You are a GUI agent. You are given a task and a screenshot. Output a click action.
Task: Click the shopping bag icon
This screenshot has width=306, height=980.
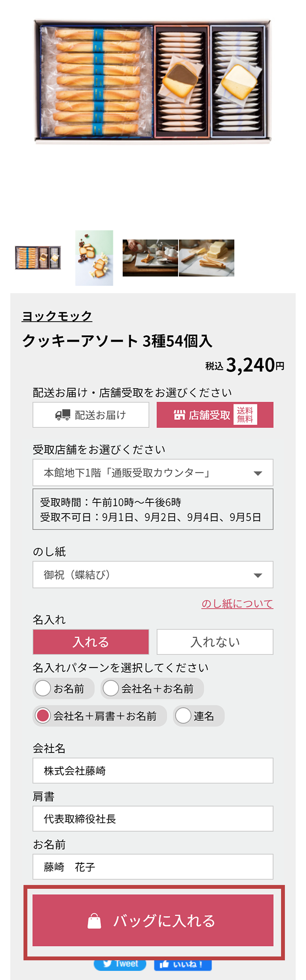(94, 921)
